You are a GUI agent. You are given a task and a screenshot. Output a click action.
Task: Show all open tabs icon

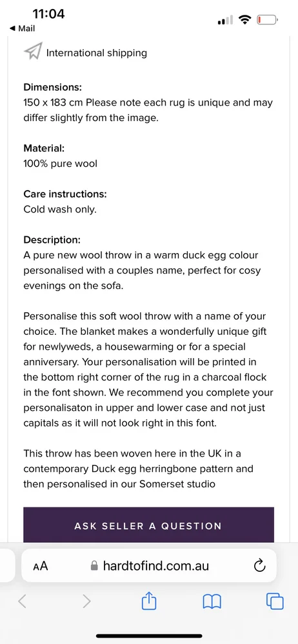coord(275,601)
